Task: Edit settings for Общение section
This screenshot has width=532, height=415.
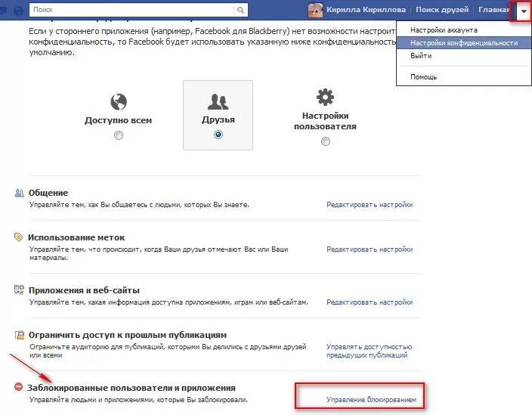Action: [370, 205]
